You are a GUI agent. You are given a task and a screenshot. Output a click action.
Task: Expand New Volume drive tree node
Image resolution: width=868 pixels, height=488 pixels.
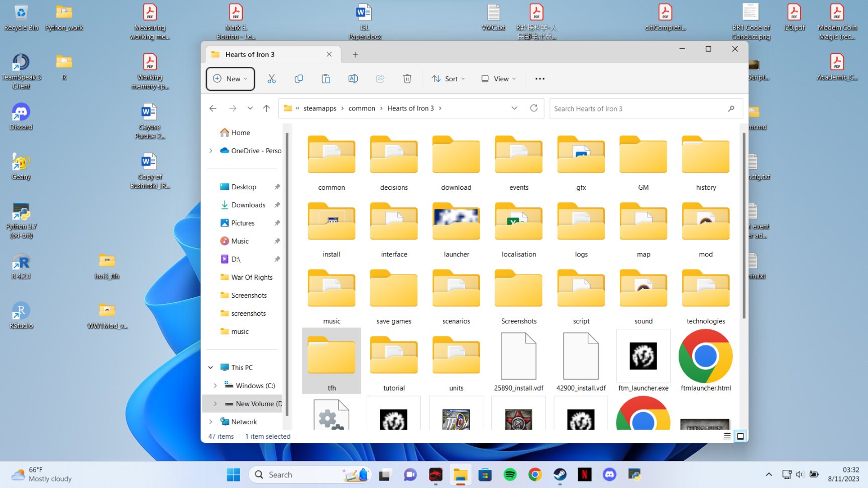coord(215,404)
